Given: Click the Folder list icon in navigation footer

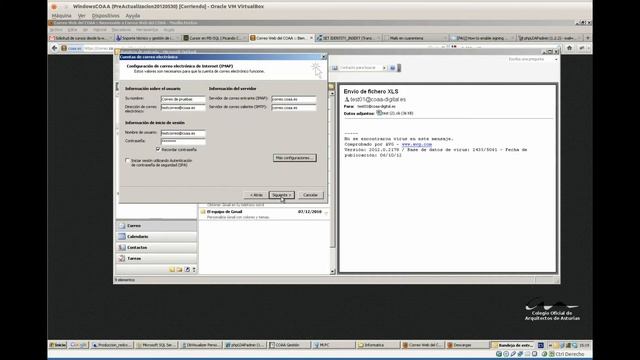Looking at the screenshot, I should pos(180,269).
